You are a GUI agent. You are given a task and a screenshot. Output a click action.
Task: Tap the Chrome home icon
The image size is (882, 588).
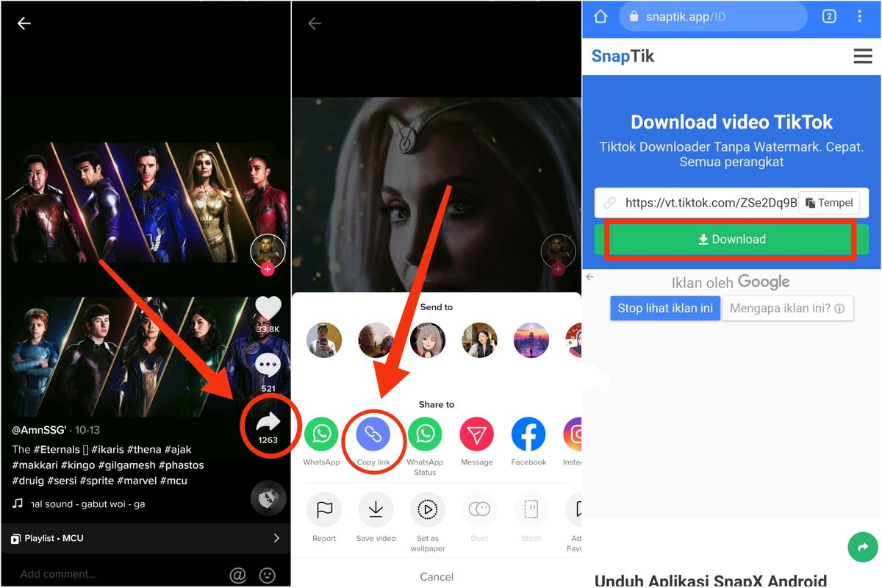coord(600,16)
